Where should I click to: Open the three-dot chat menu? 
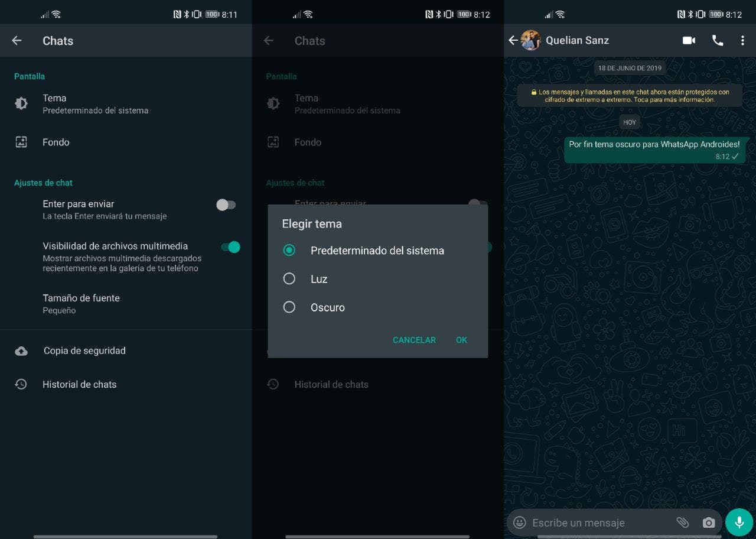pos(742,40)
